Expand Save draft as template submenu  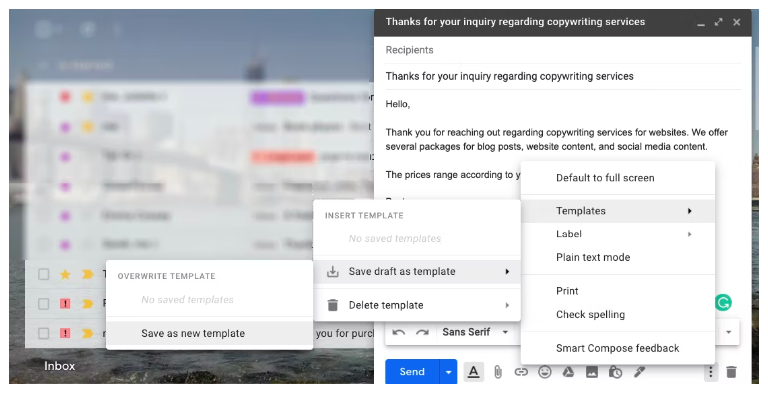pos(417,271)
